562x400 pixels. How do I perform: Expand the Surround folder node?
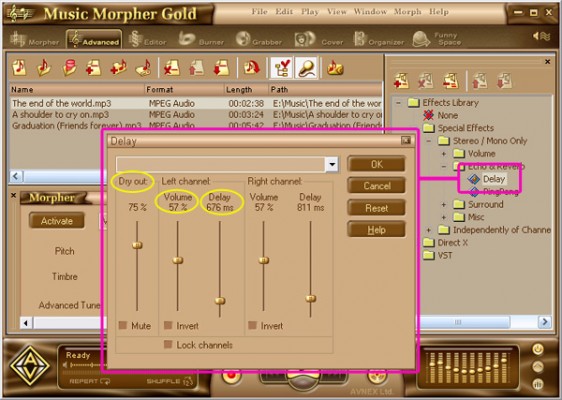444,205
